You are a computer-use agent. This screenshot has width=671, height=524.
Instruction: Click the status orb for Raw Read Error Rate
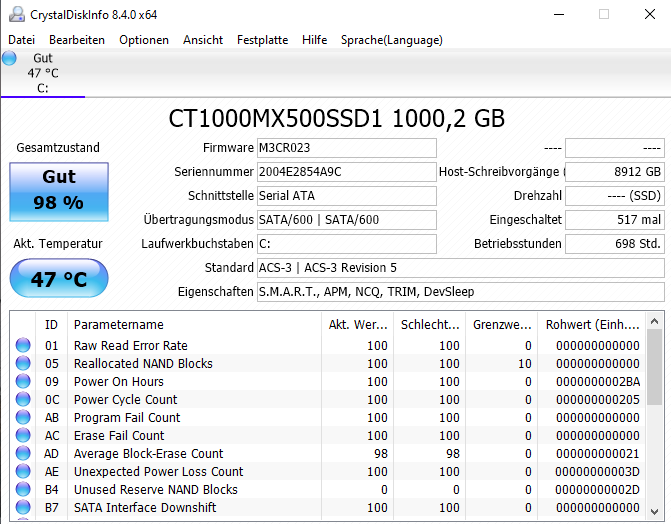coord(23,345)
